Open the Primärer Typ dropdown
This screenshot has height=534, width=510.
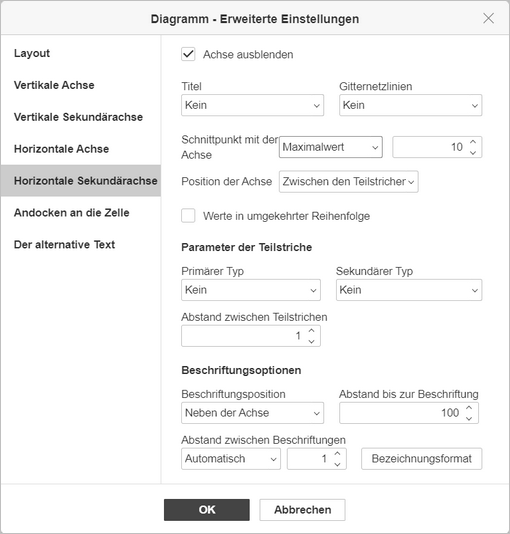point(251,290)
